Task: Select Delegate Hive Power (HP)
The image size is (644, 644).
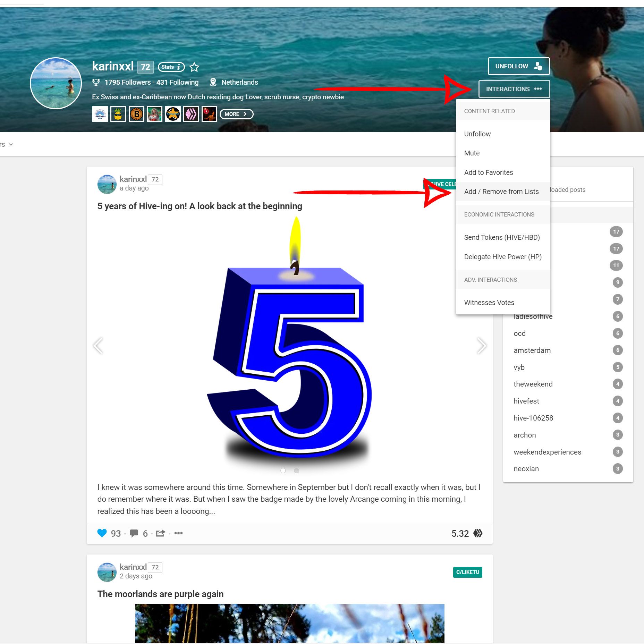Action: pyautogui.click(x=503, y=257)
